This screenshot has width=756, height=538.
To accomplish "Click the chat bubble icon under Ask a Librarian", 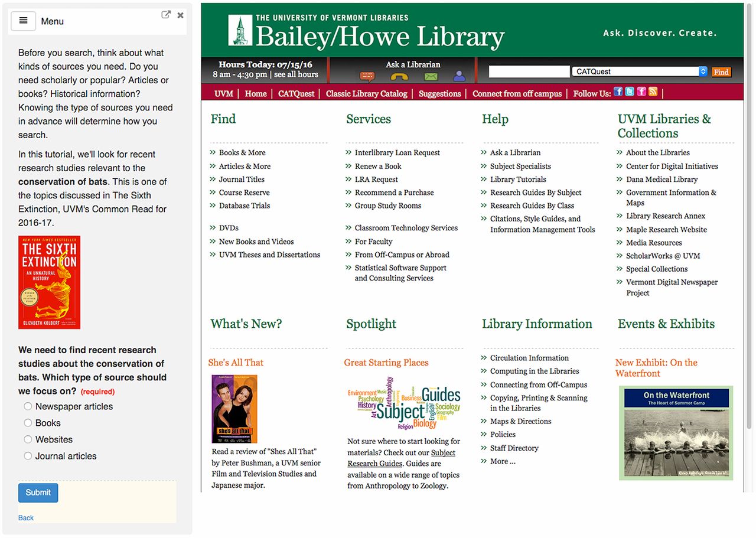I will point(367,76).
